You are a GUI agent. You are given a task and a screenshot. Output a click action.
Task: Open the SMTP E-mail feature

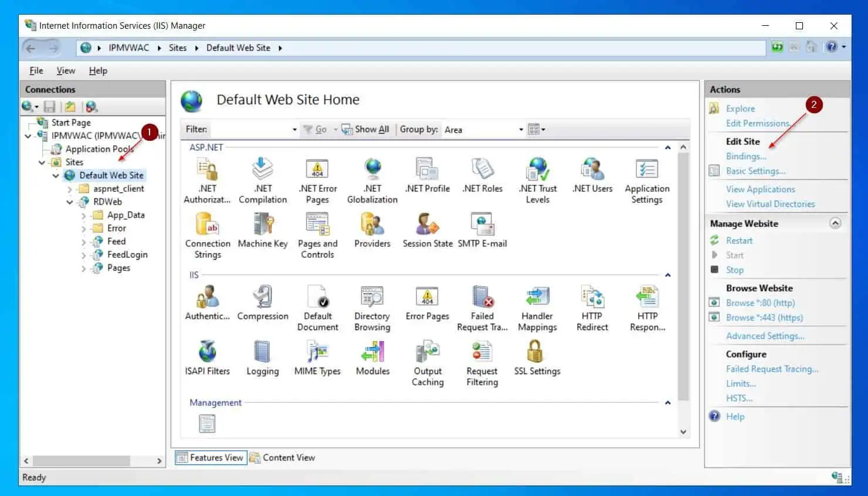pos(482,231)
